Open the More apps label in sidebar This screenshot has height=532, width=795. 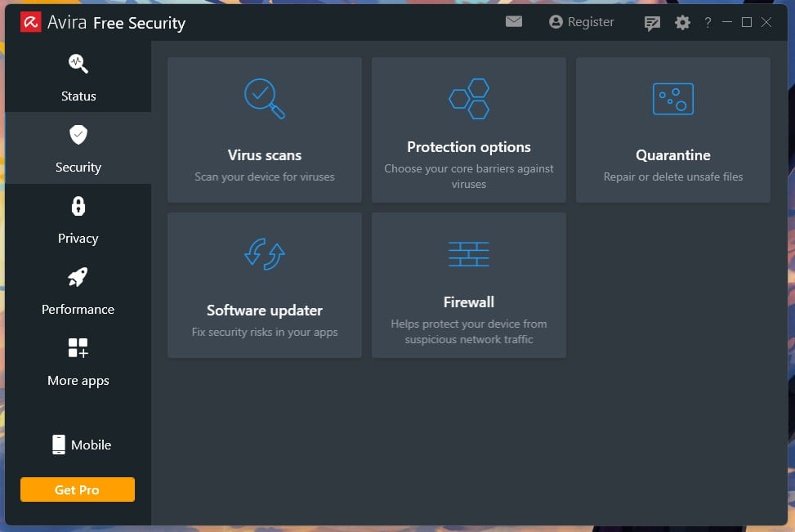[x=78, y=381]
